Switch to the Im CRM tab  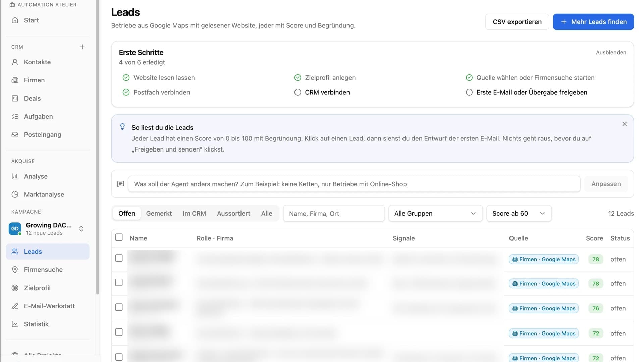pyautogui.click(x=194, y=213)
